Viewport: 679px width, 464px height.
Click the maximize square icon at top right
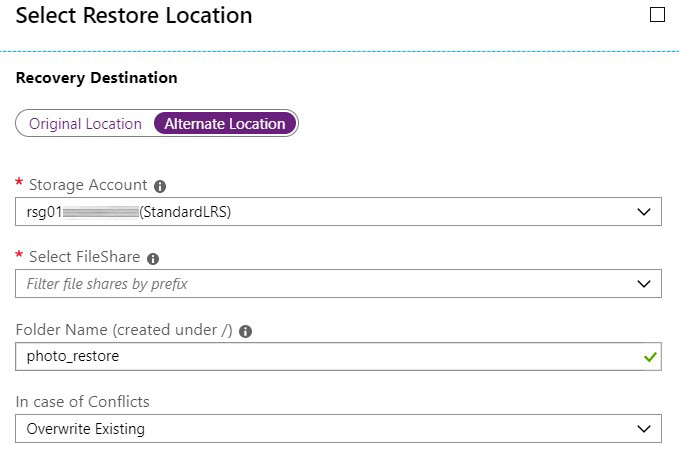657,14
